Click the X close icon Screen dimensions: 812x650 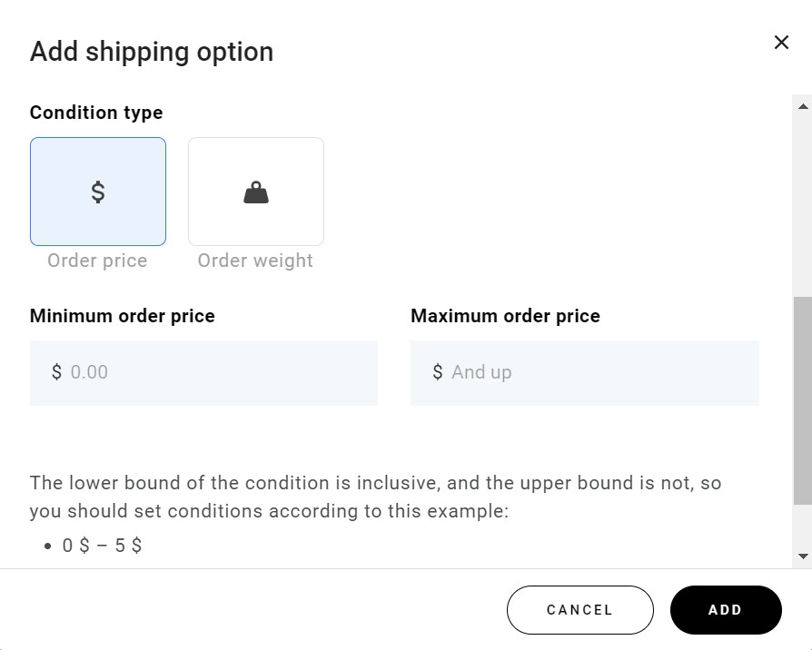pos(781,42)
